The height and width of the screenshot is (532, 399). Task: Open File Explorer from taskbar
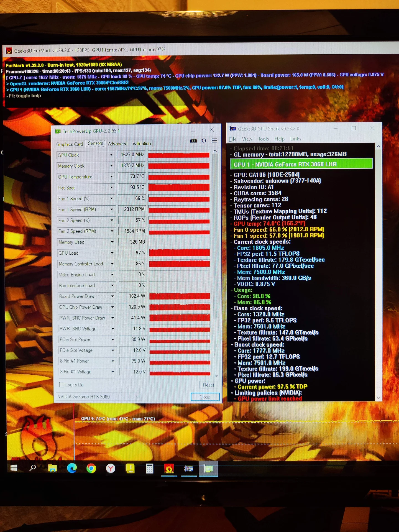click(52, 468)
